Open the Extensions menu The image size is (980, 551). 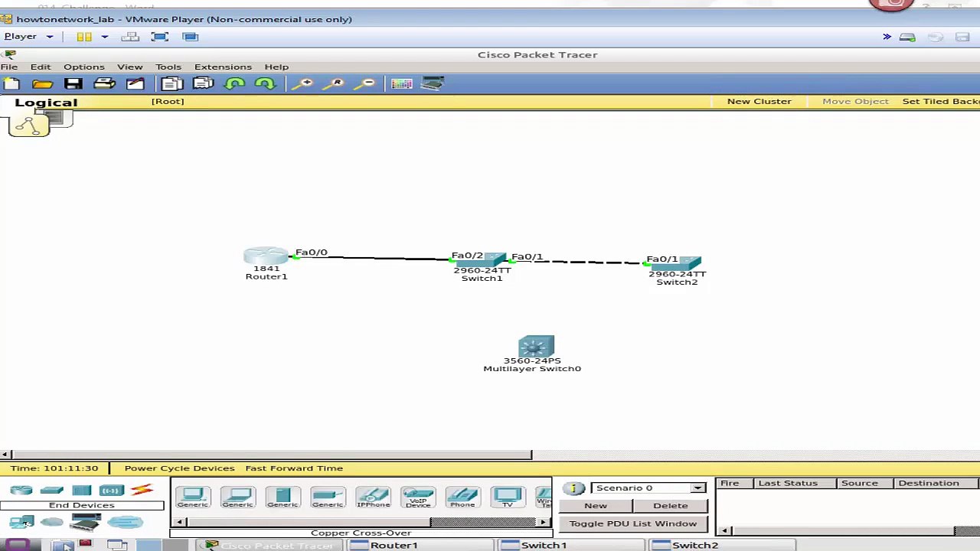(223, 67)
